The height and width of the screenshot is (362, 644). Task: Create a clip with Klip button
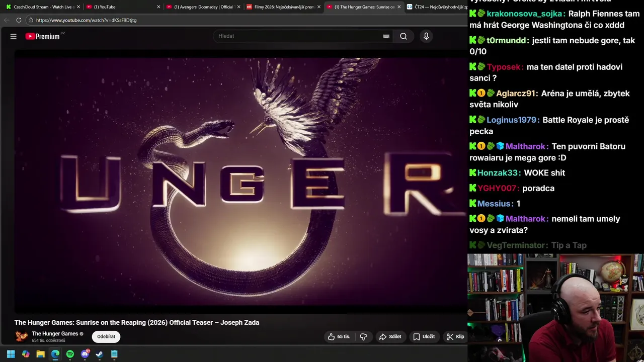click(455, 337)
